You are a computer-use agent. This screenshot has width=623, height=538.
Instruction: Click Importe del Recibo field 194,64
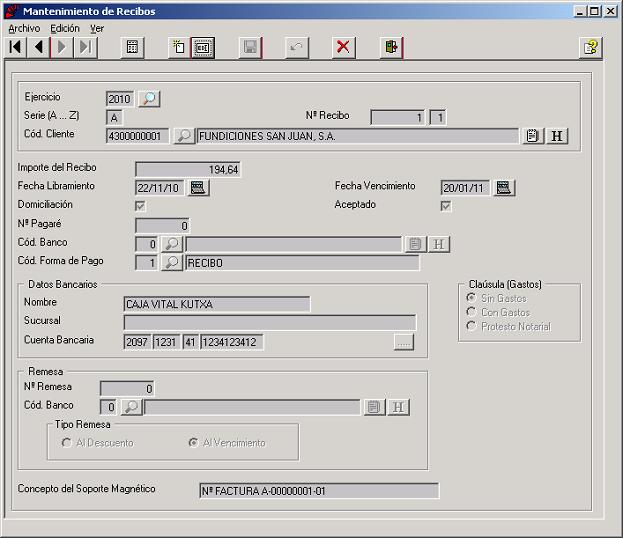point(188,170)
